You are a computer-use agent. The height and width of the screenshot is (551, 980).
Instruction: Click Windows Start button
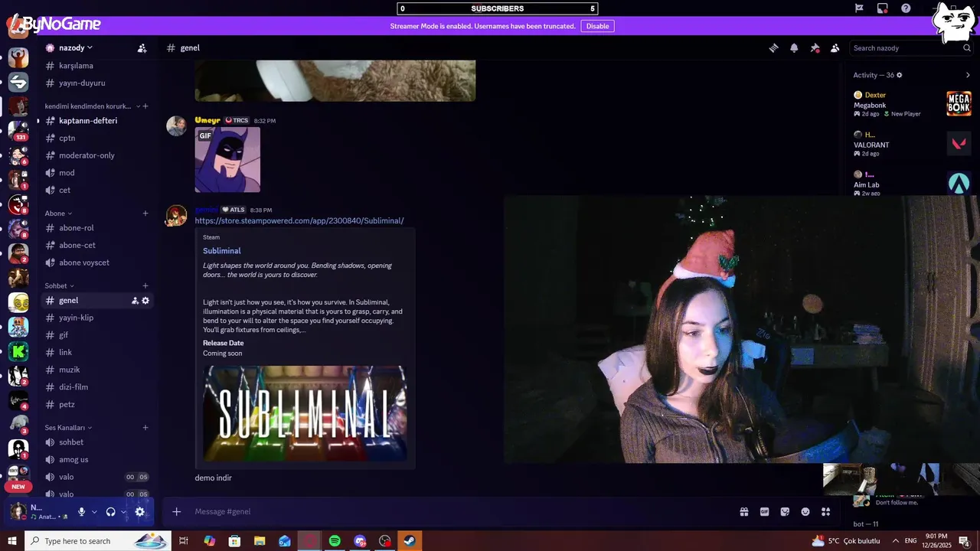coord(12,541)
